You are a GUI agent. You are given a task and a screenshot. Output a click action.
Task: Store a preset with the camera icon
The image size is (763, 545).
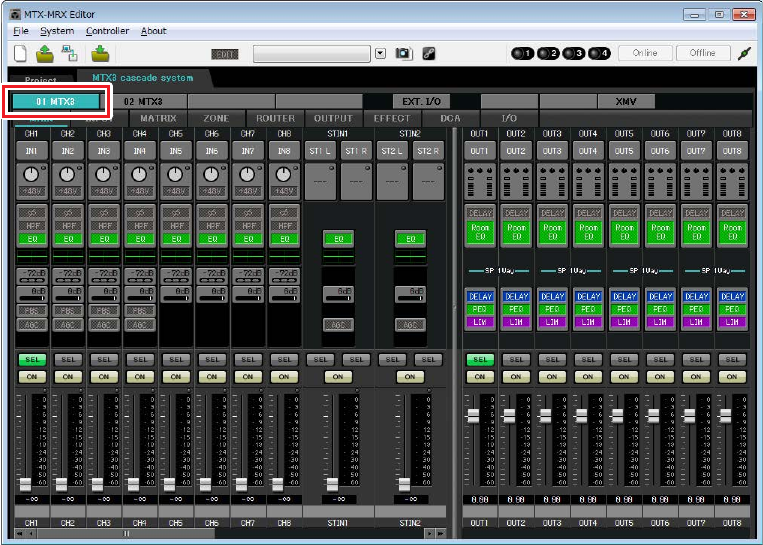pos(403,53)
